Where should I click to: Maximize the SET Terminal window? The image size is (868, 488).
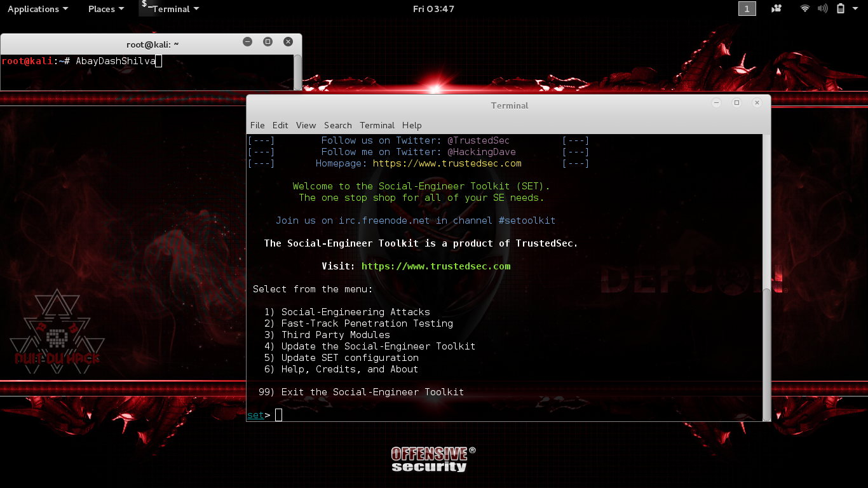click(736, 102)
